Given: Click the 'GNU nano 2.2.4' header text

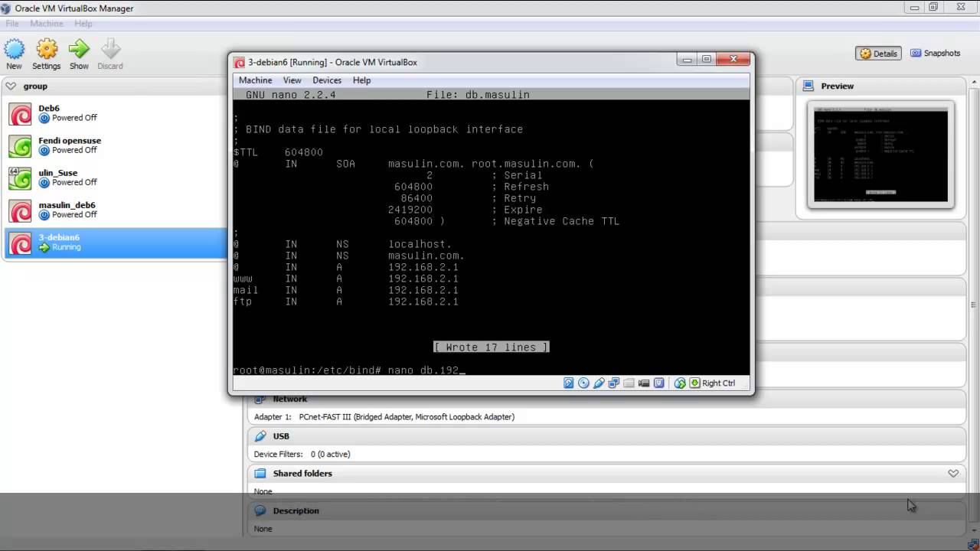Looking at the screenshot, I should (291, 95).
